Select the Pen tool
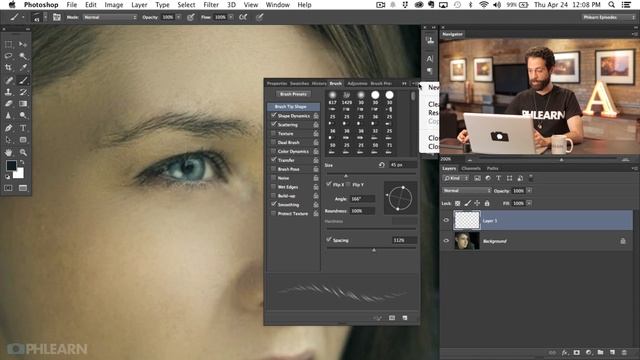Image resolution: width=640 pixels, height=360 pixels. (x=8, y=128)
